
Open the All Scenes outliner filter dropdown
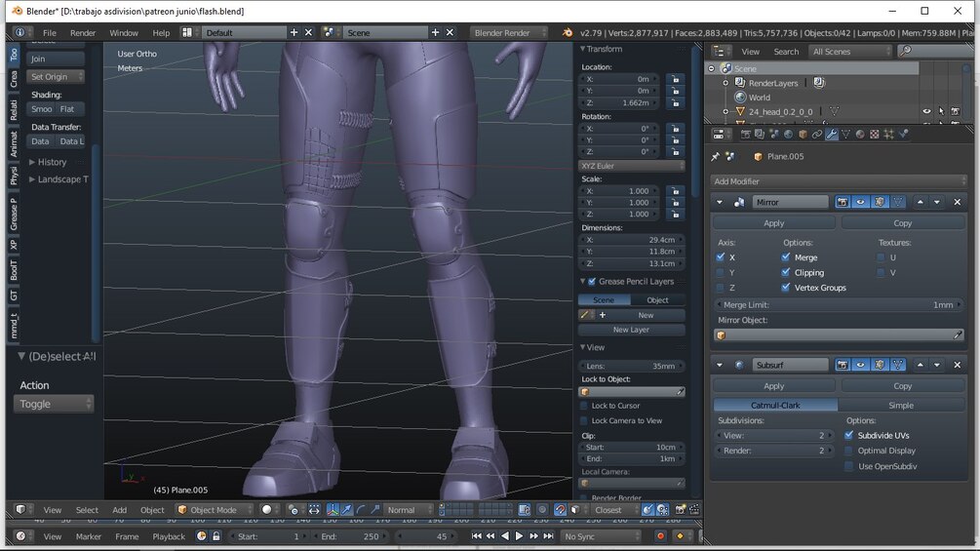click(850, 52)
